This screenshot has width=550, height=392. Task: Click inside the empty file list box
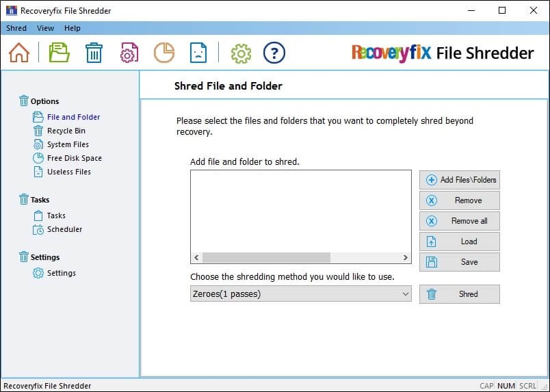pos(300,211)
